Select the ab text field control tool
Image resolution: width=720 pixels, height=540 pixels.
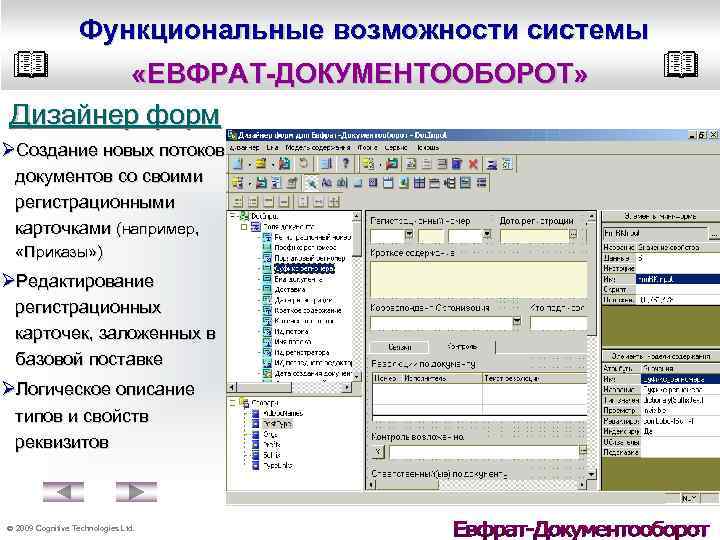(342, 183)
